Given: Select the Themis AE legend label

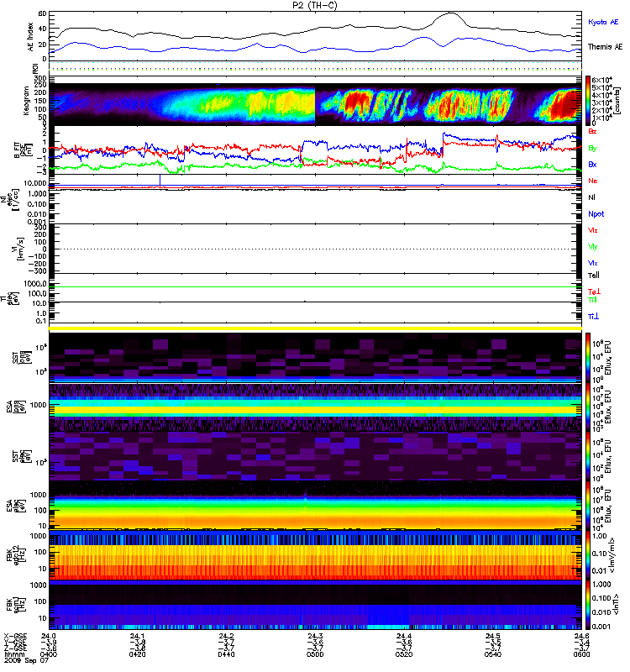Looking at the screenshot, I should tap(605, 47).
